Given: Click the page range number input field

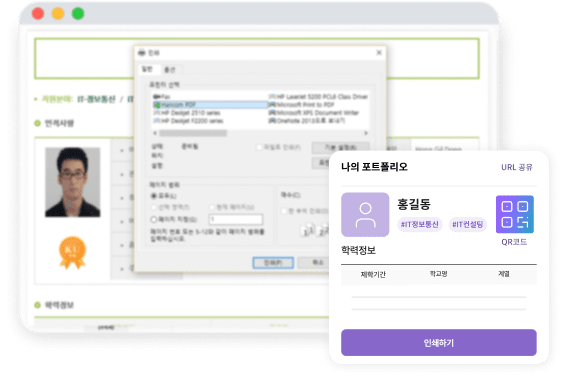Looking at the screenshot, I should pos(236,219).
